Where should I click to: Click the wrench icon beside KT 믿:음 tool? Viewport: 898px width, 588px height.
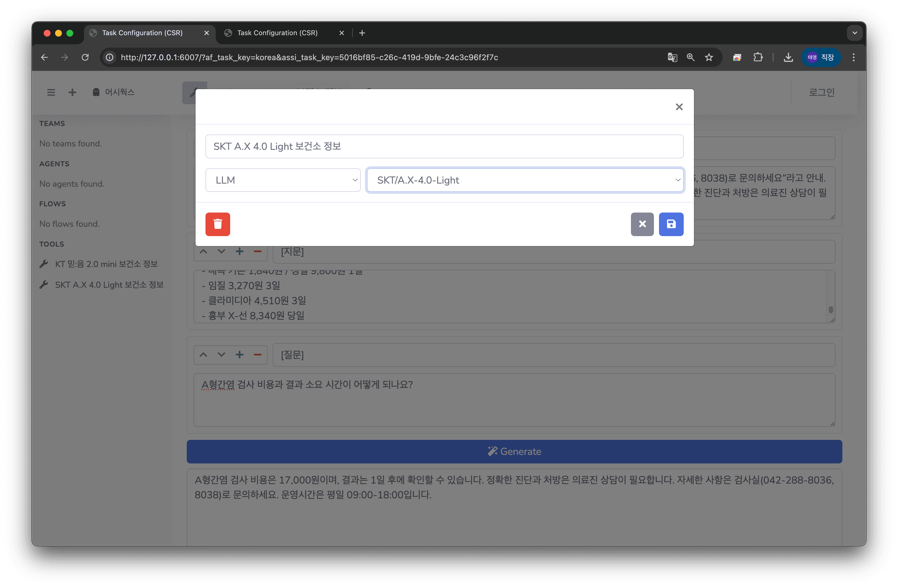point(44,264)
